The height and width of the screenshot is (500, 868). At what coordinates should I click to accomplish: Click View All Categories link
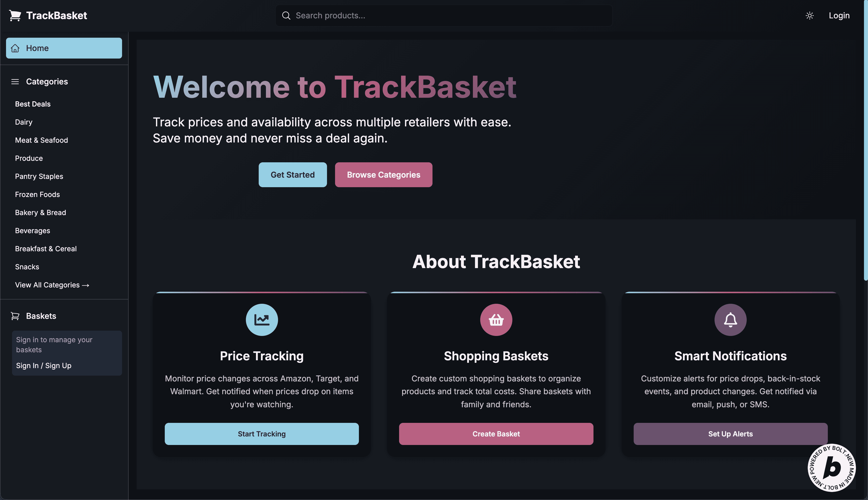point(52,285)
